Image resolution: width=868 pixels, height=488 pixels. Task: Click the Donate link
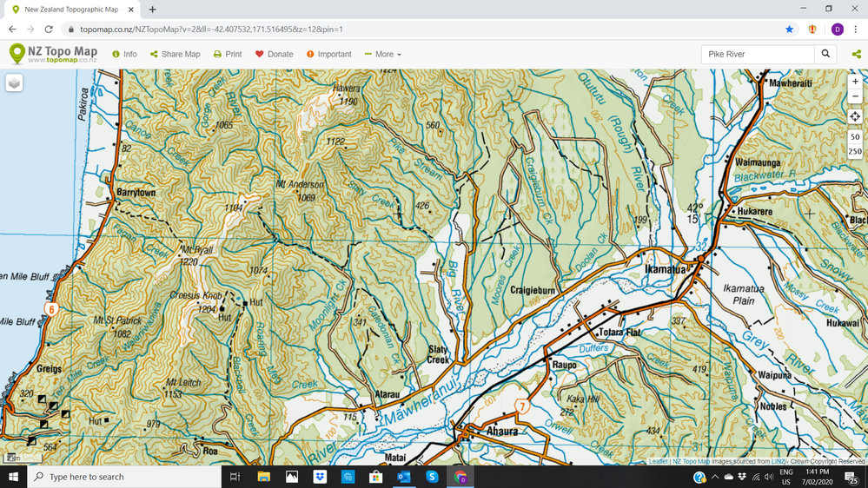[274, 54]
